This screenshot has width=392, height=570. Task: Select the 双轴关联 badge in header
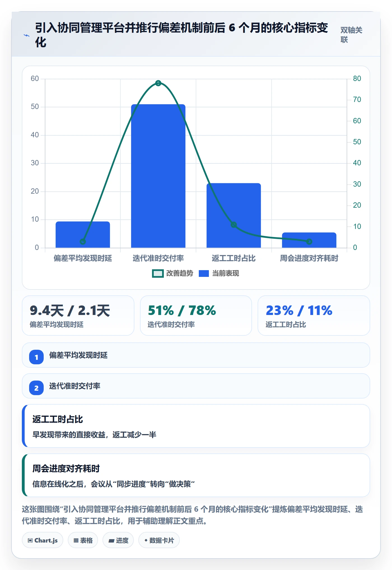tap(351, 35)
